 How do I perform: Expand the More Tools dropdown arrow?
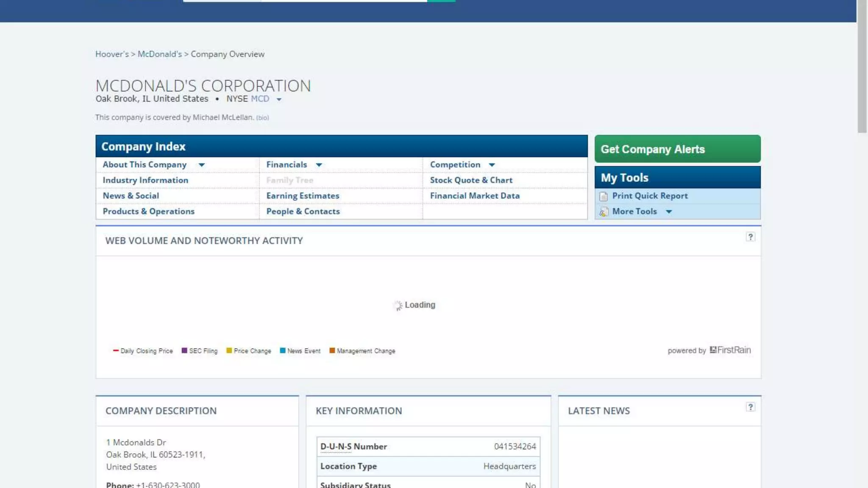(668, 211)
